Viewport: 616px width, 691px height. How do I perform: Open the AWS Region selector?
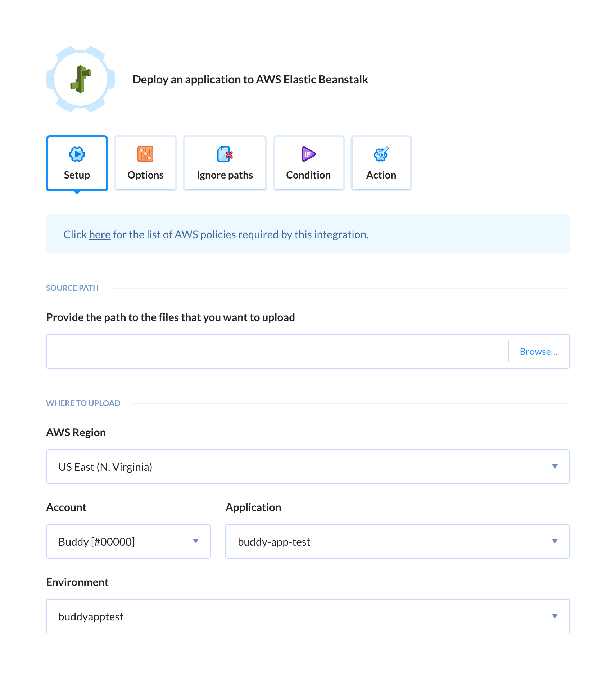(308, 466)
